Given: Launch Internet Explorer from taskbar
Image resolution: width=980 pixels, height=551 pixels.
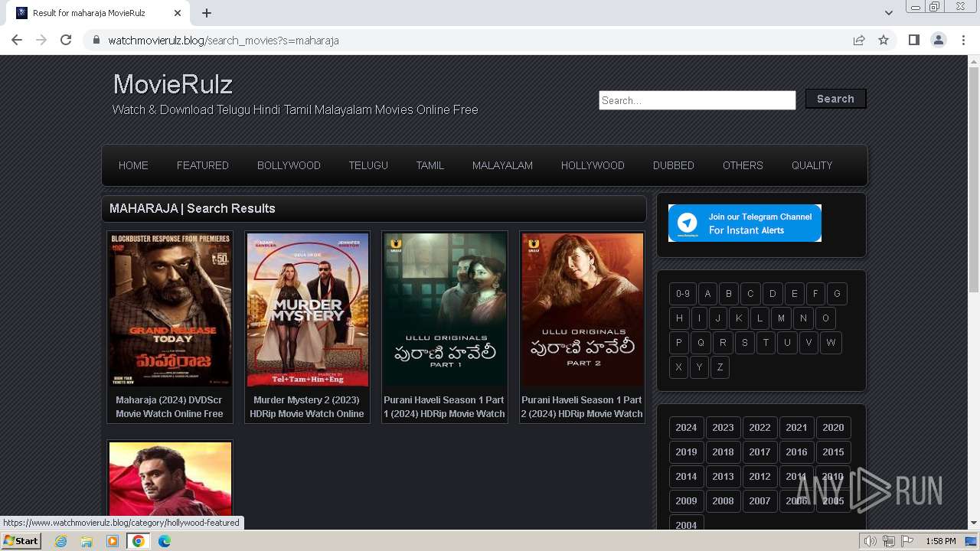Looking at the screenshot, I should pos(60,541).
